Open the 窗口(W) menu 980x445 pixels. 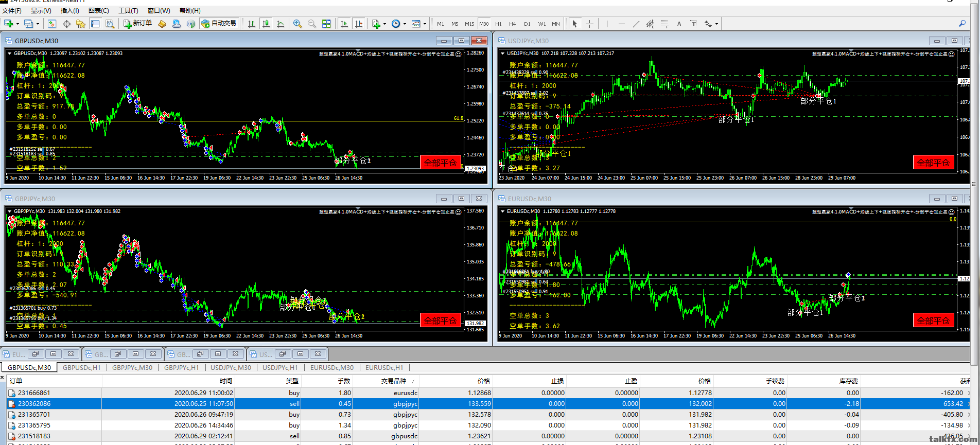pos(159,10)
